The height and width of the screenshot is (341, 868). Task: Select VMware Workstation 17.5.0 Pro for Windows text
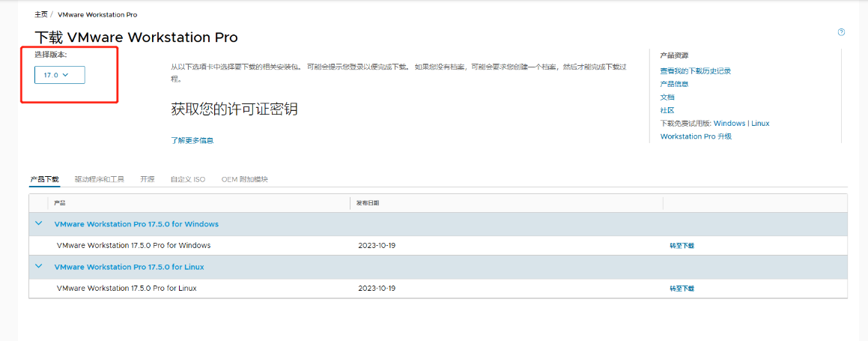[133, 245]
